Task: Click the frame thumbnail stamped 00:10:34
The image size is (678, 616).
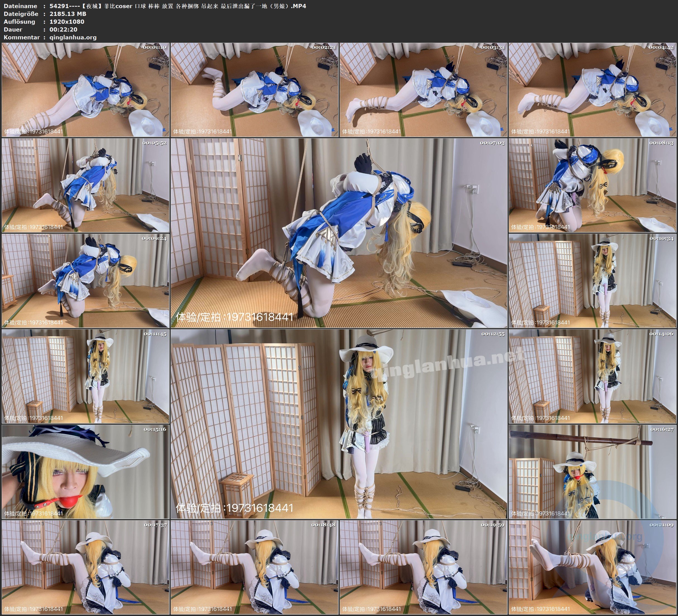Action: pos(593,281)
